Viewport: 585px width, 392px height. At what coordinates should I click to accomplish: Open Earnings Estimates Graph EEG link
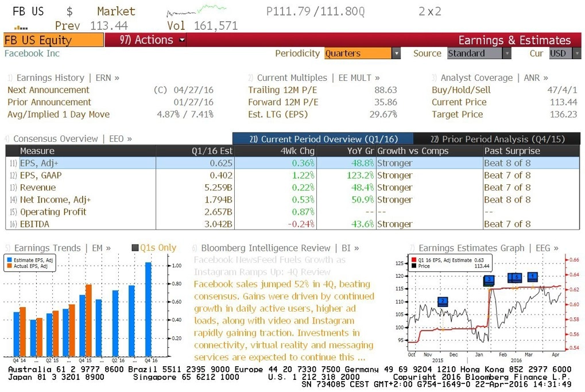pyautogui.click(x=489, y=248)
